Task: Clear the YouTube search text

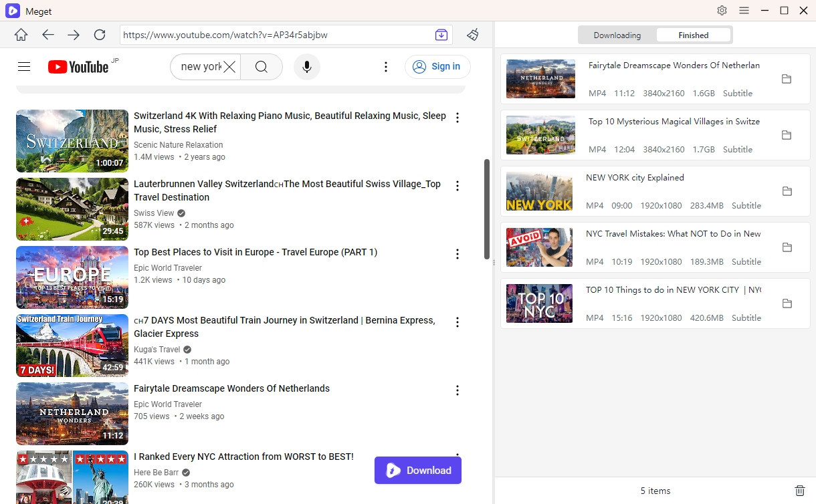Action: pyautogui.click(x=229, y=67)
